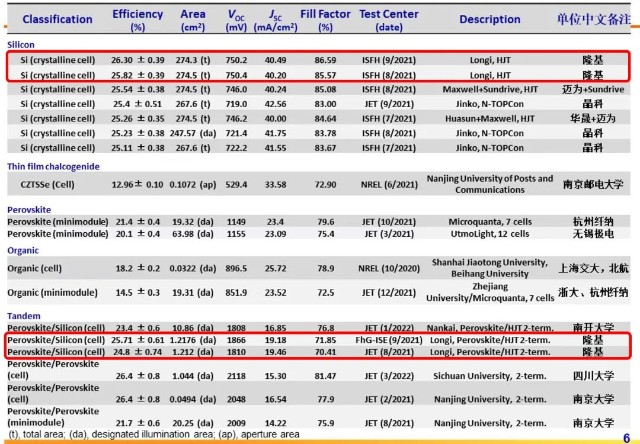The image size is (640, 444).
Task: Click test center NREL (10/2020)
Action: 389,269
